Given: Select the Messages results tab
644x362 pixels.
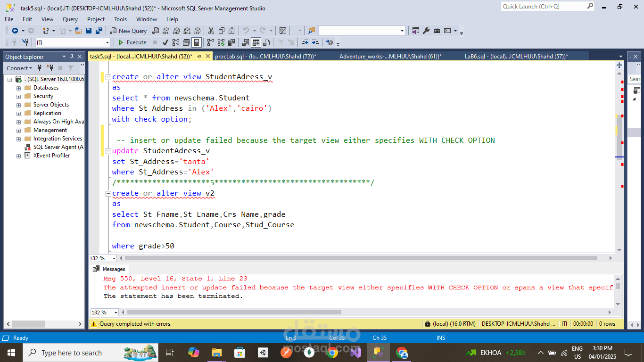Looking at the screenshot, I should [109, 269].
